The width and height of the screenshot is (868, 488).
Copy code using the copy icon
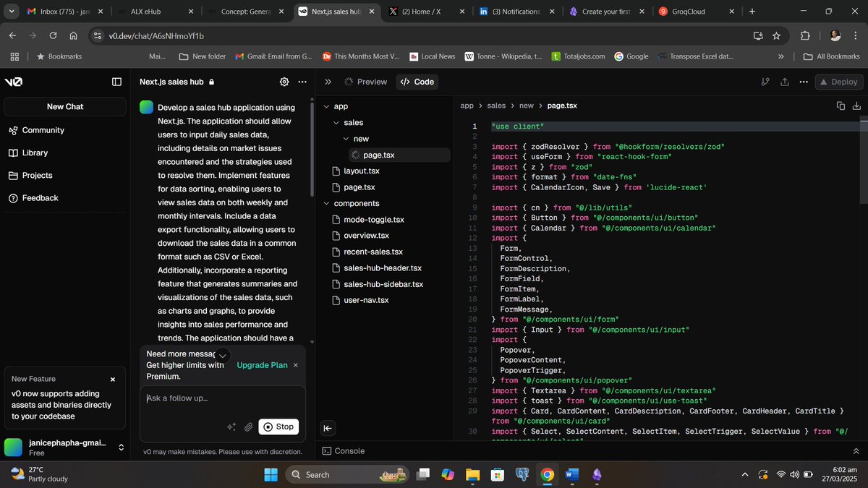(x=841, y=106)
